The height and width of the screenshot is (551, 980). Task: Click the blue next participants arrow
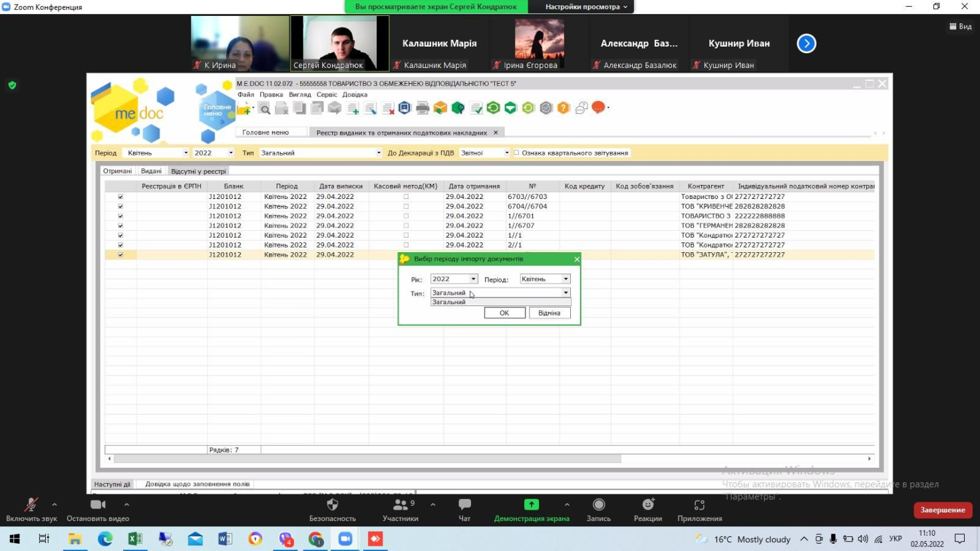[x=806, y=43]
